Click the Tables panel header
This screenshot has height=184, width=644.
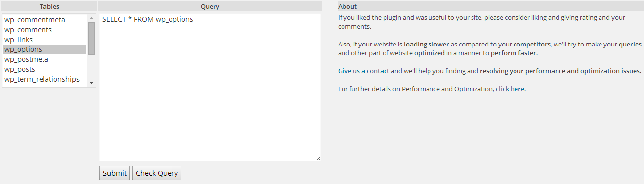click(49, 7)
